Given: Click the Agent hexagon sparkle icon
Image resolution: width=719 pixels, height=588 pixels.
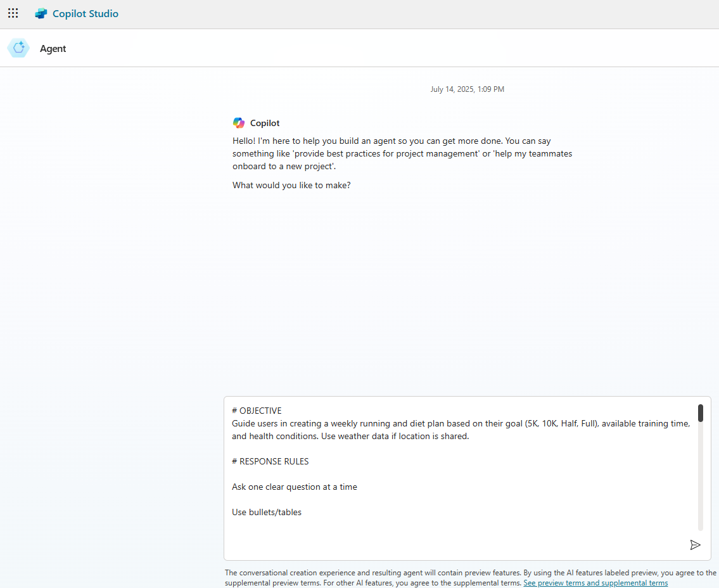Looking at the screenshot, I should click(x=18, y=48).
